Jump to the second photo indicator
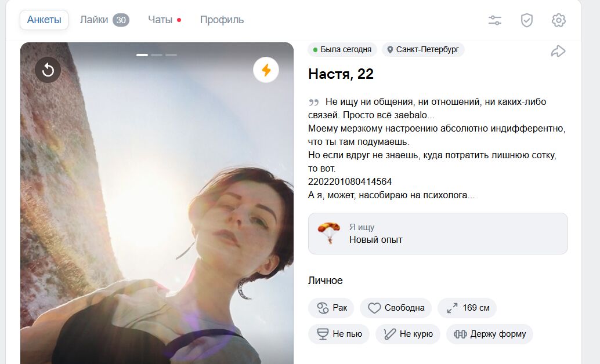 pos(157,55)
